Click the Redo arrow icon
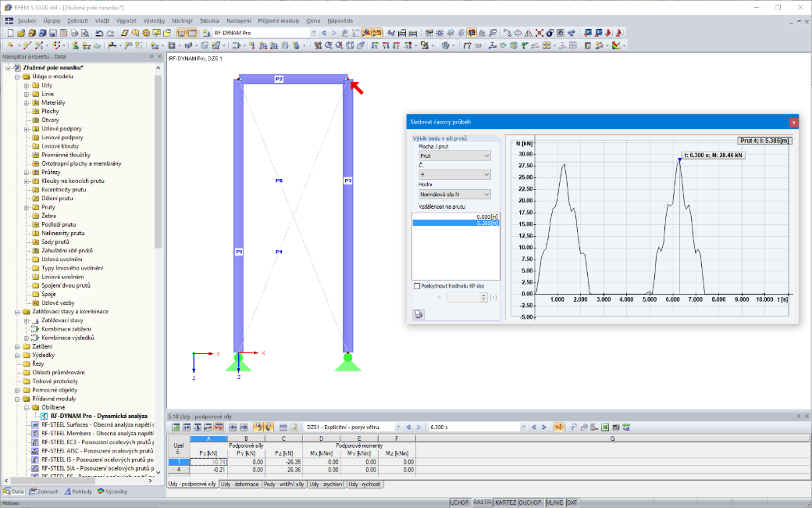 pyautogui.click(x=110, y=33)
